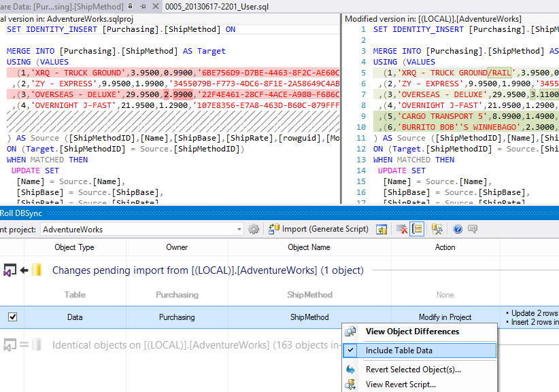
Task: Open the Roll DBSync options gear
Action: pyautogui.click(x=253, y=229)
